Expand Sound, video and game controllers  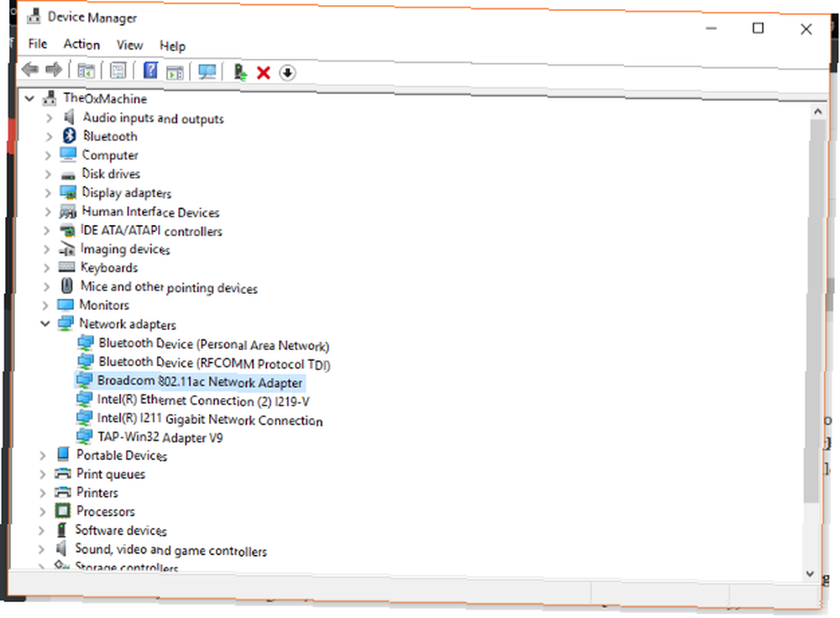(x=42, y=549)
